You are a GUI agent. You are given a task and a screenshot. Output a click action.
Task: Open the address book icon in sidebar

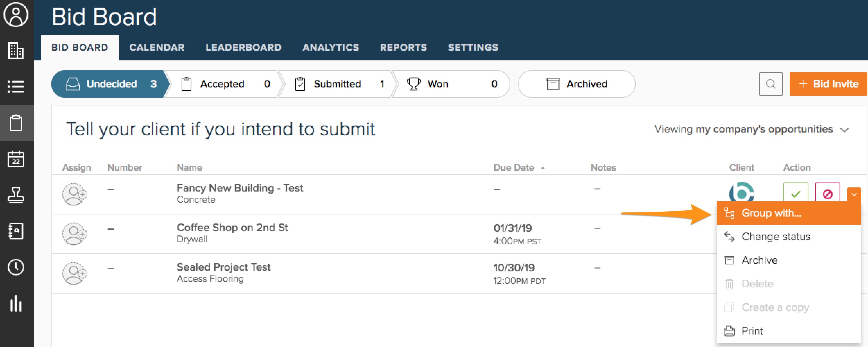[16, 231]
